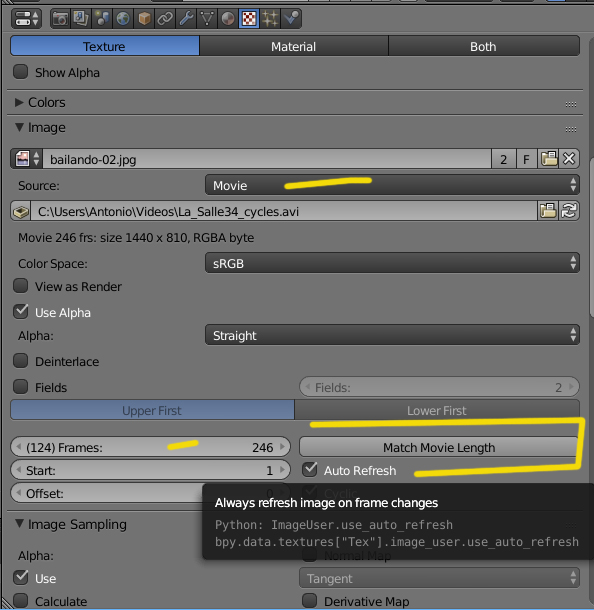This screenshot has height=610, width=594.
Task: Open the Render properties camera tab
Action: pyautogui.click(x=60, y=18)
